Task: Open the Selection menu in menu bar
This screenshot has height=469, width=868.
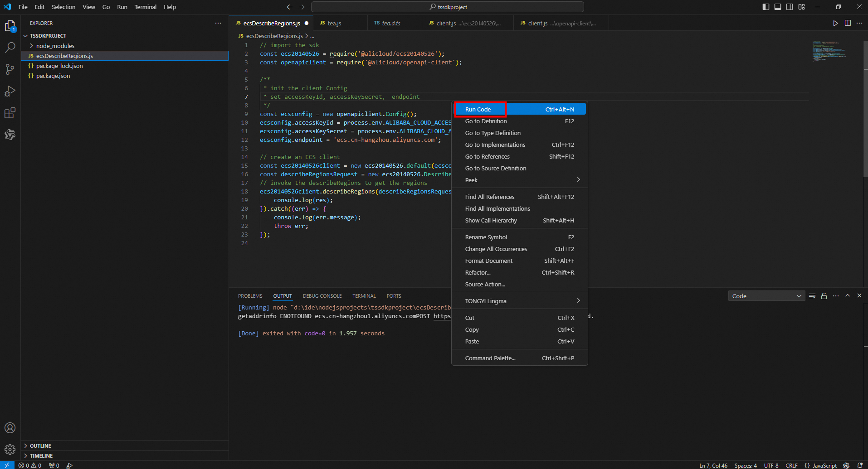Action: (63, 7)
